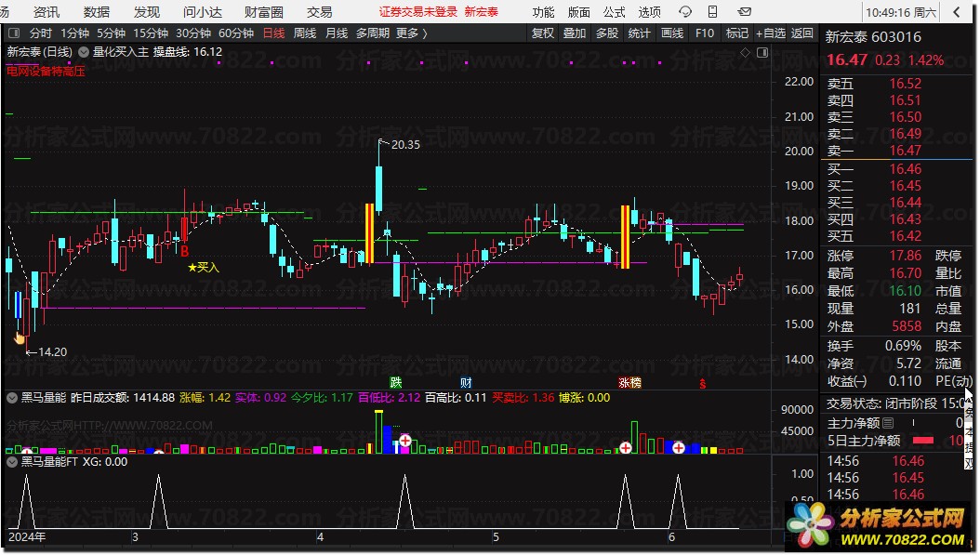This screenshot has height=555, width=980.
Task: Open the 数据 menu
Action: pyautogui.click(x=97, y=12)
